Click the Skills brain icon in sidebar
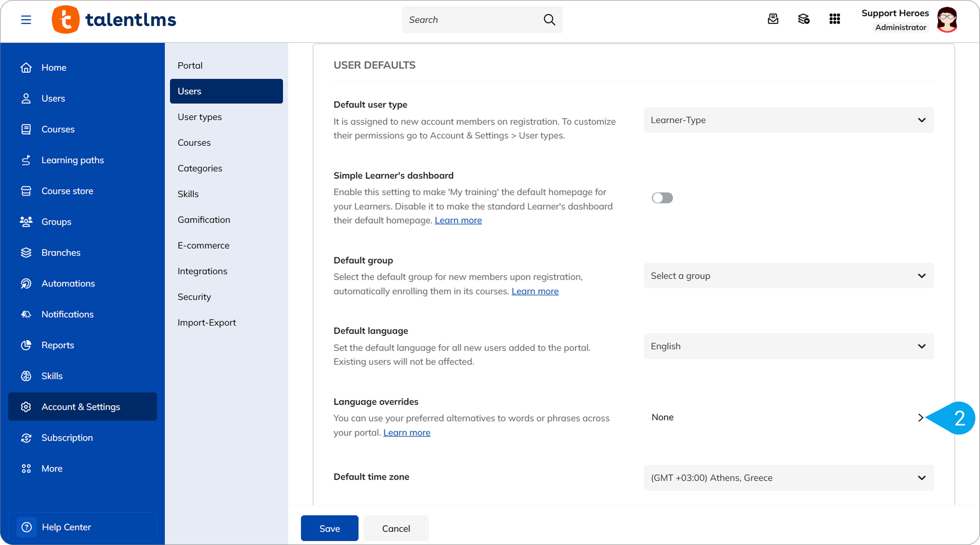Image resolution: width=980 pixels, height=545 pixels. (x=26, y=376)
